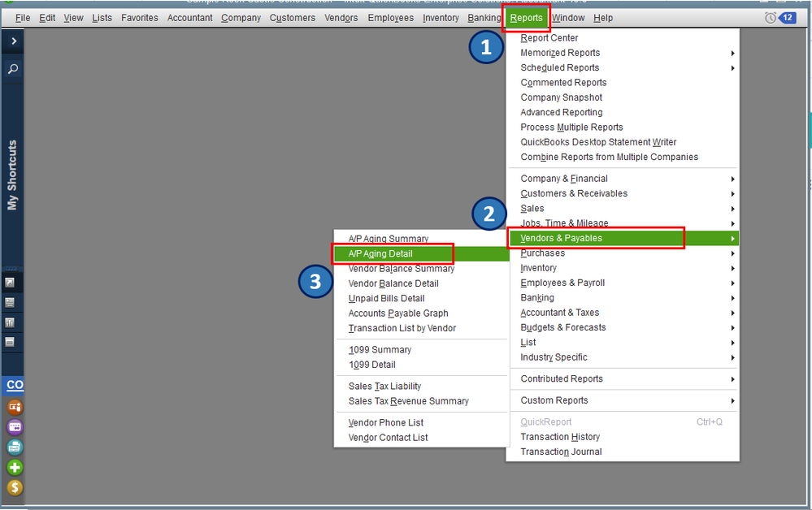The height and width of the screenshot is (510, 812).
Task: Open the Edit menu
Action: tap(47, 18)
